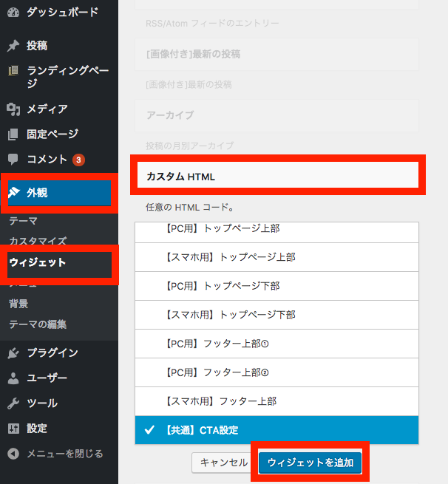Click the speech bubble comment icon
The height and width of the screenshot is (484, 448).
tap(13, 160)
